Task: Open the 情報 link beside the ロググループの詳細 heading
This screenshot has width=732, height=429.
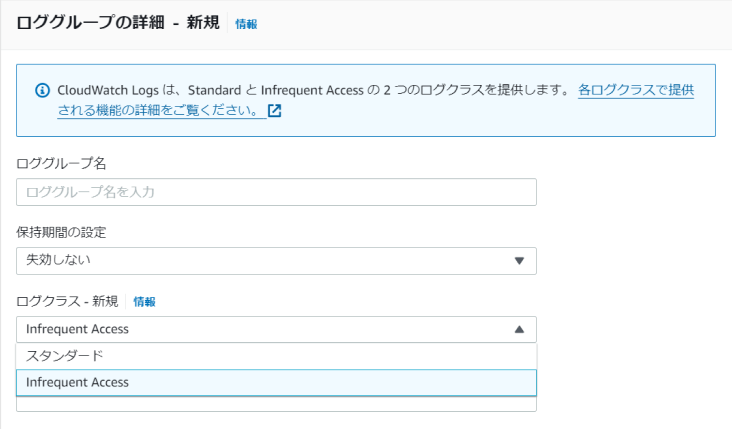Action: pos(246,24)
